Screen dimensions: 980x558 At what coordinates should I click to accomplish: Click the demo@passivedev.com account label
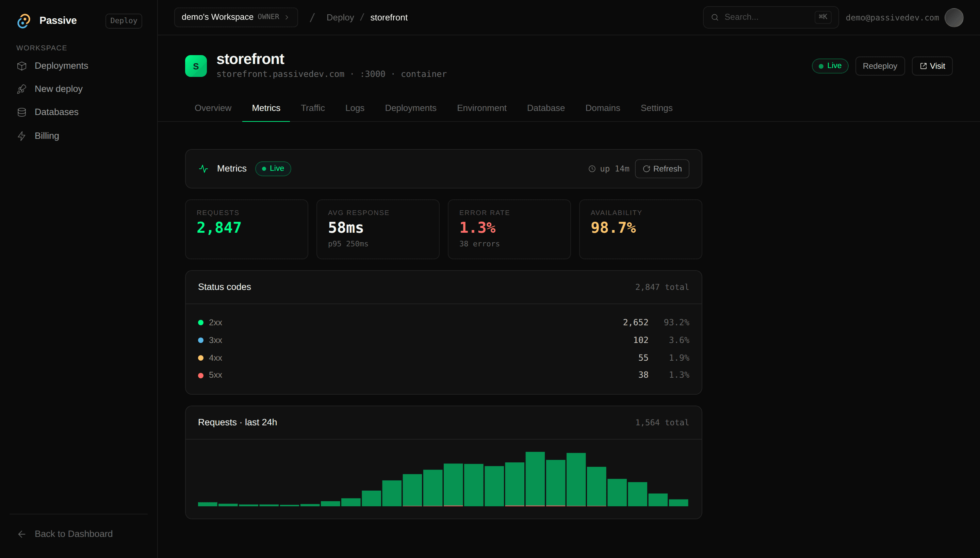[x=892, y=18]
